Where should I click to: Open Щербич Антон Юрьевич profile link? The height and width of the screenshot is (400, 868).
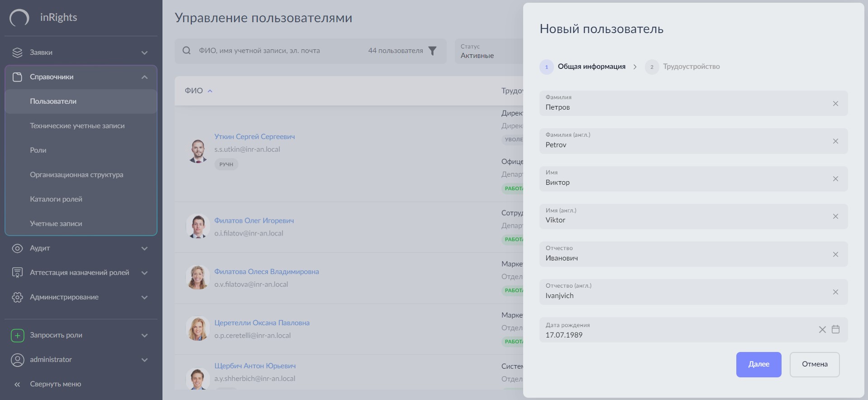(255, 366)
